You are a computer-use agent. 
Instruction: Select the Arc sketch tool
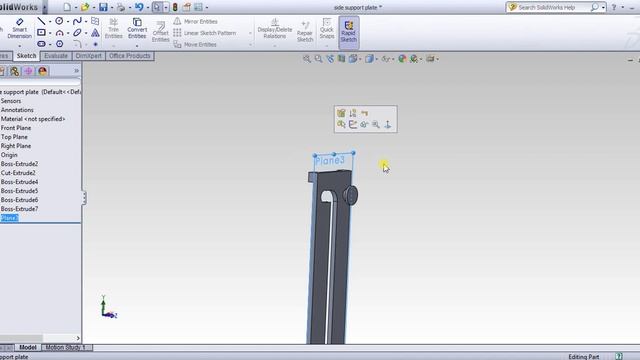coord(59,32)
